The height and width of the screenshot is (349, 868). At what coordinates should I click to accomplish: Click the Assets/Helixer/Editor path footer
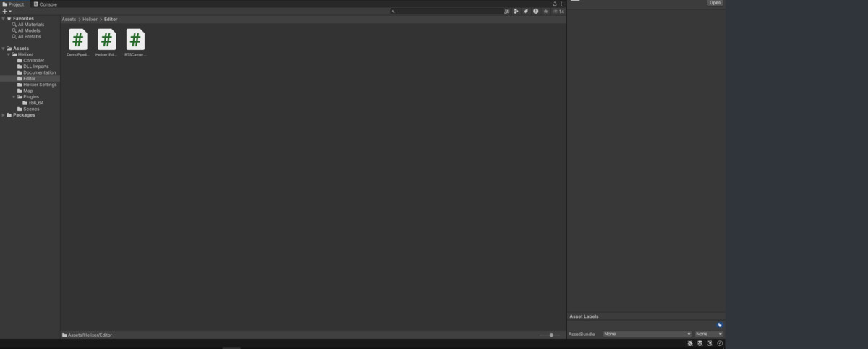click(x=87, y=335)
